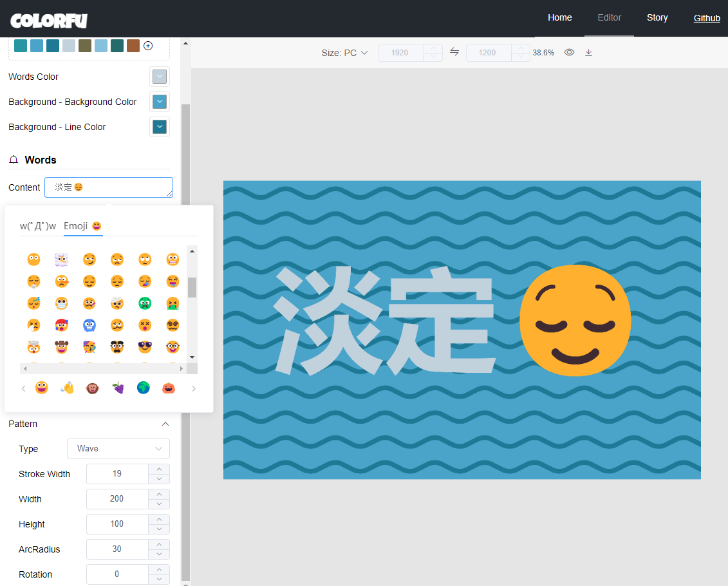Open the grapes food emoji category

coord(118,388)
